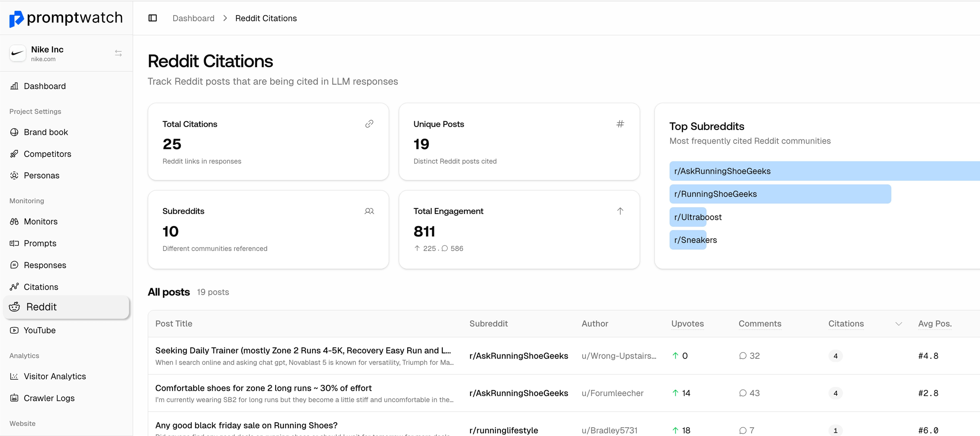
Task: Click the promptwatch logo
Action: (66, 18)
